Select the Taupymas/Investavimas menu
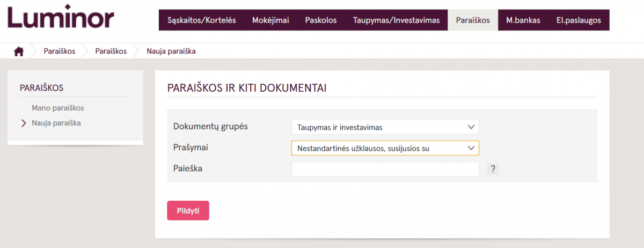Viewport: 644px width, 248px height. click(x=396, y=20)
